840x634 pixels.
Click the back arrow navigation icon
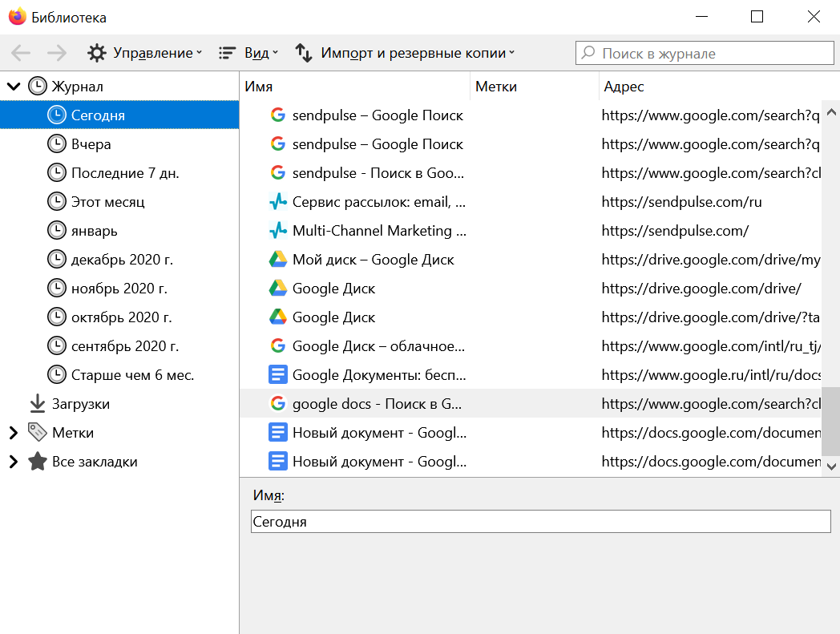pos(21,53)
